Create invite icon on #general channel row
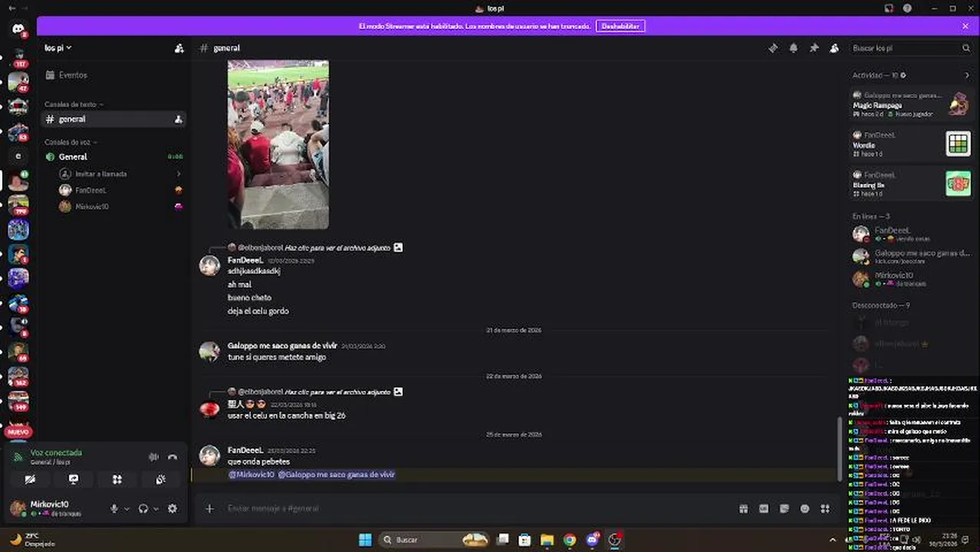The height and width of the screenshot is (552, 980). 179,119
